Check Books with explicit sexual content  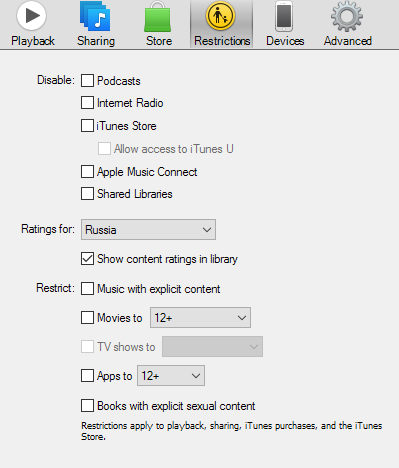click(87, 406)
